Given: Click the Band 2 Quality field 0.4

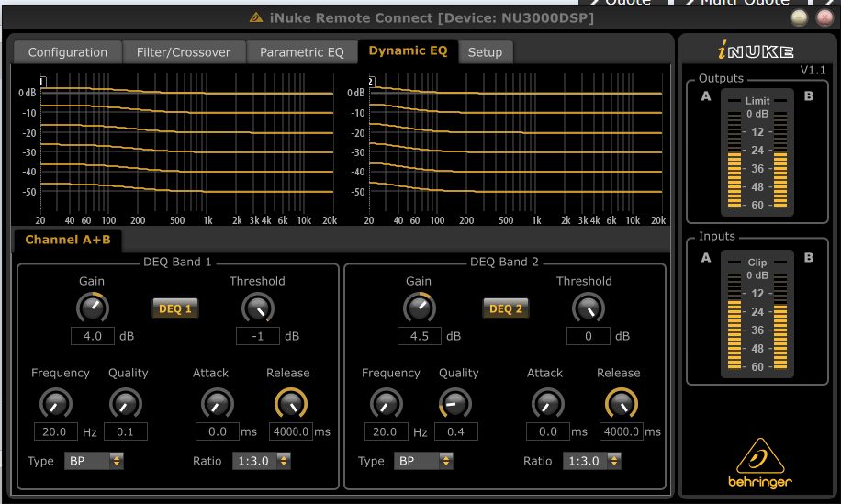Looking at the screenshot, I should click(456, 431).
